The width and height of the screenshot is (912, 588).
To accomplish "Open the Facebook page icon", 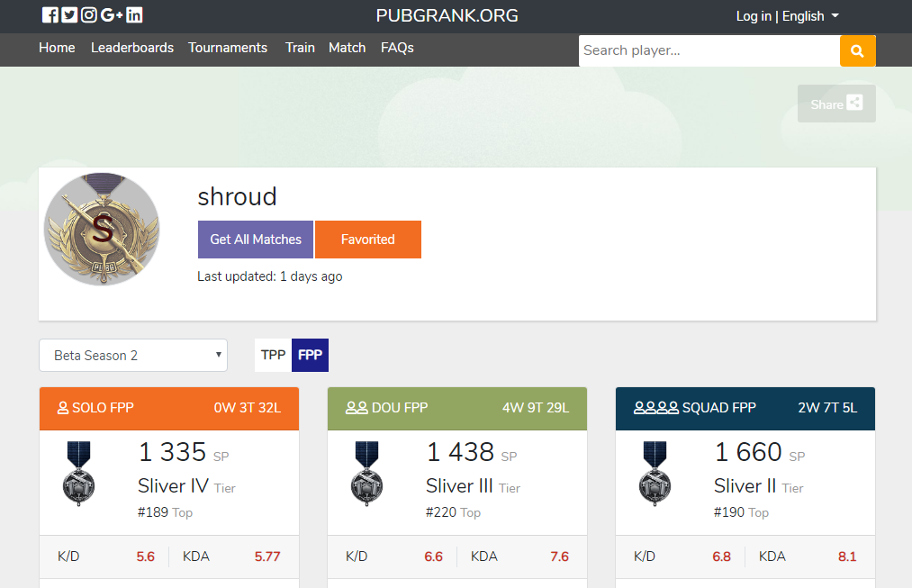I will [x=50, y=14].
